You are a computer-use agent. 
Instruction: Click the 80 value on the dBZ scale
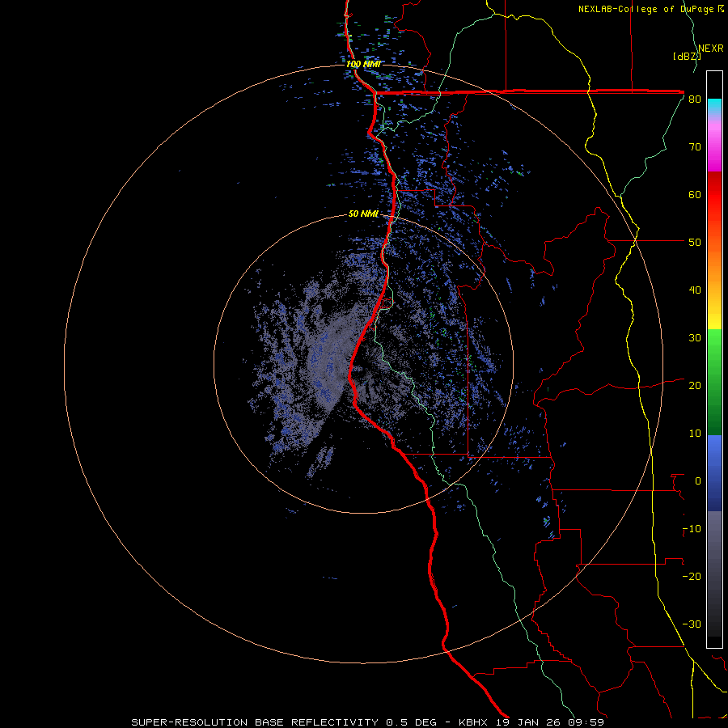[695, 99]
